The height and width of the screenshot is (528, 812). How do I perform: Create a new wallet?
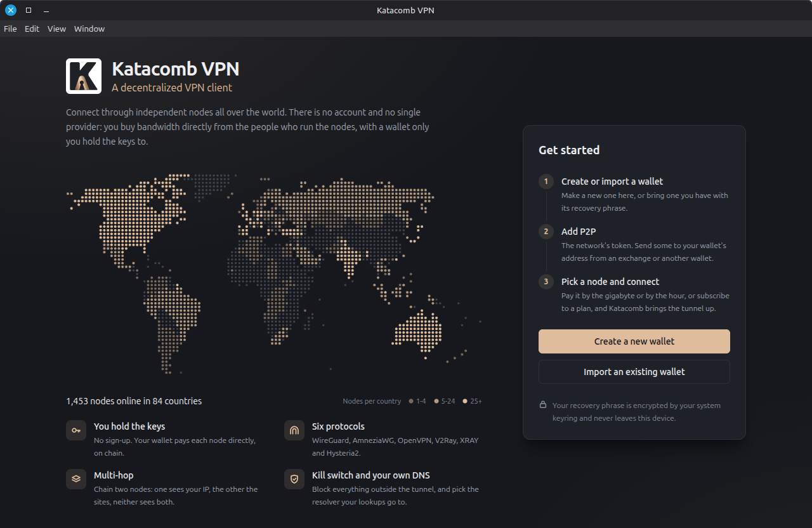[634, 341]
